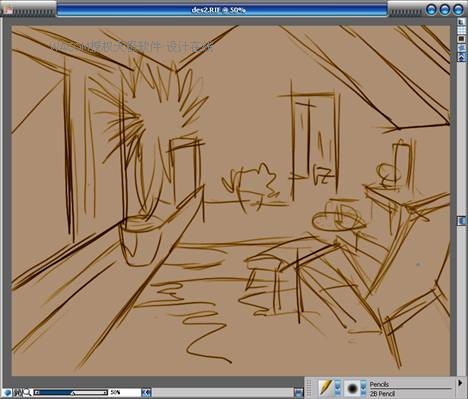
Task: Click the document icon in the title bar
Action: [x=8, y=10]
